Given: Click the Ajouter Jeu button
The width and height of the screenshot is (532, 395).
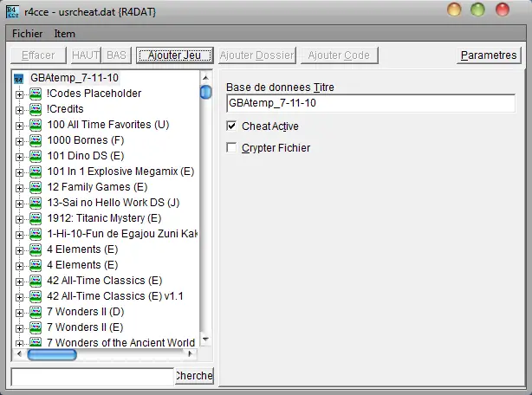Looking at the screenshot, I should click(x=175, y=55).
